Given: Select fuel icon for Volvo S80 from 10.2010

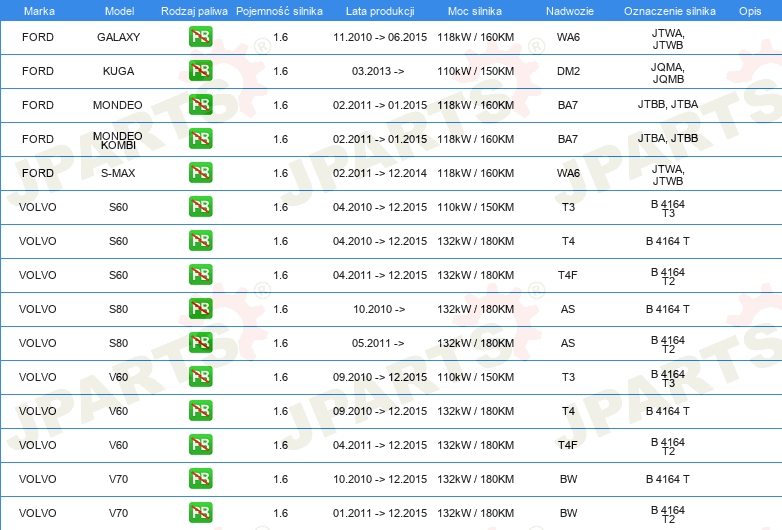Looking at the screenshot, I should 200,309.
